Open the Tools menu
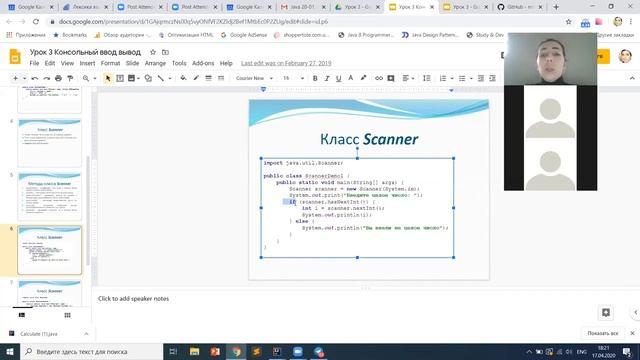The width and height of the screenshot is (640, 360). pos(179,63)
